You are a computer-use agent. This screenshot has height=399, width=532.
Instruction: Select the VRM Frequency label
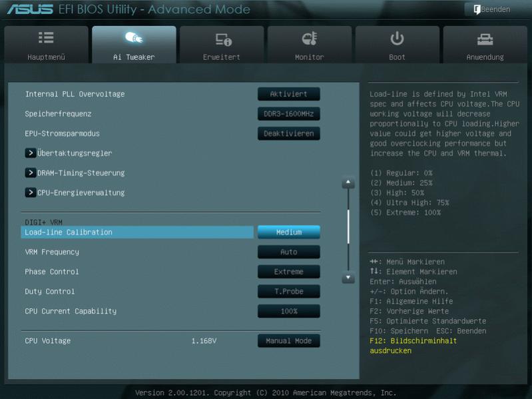[52, 252]
